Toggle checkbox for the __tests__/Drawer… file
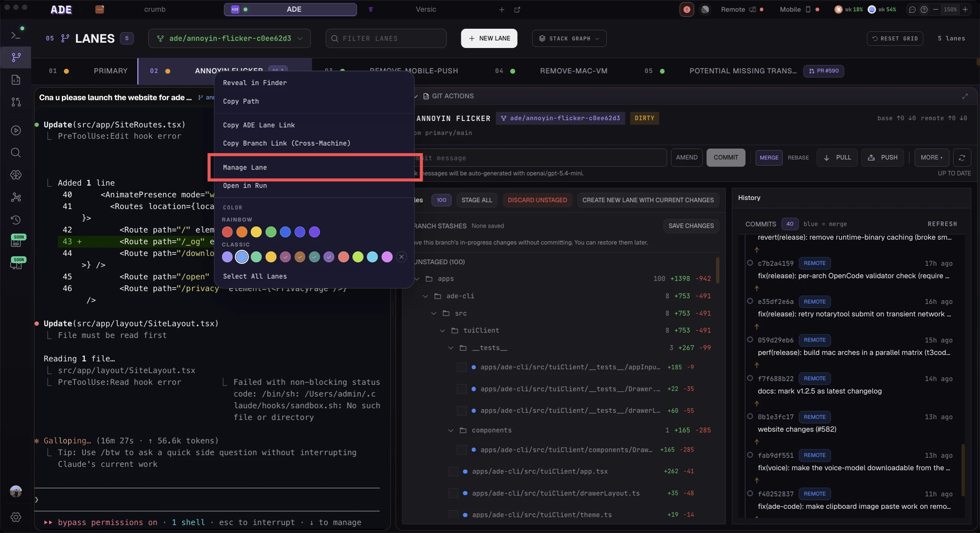The image size is (980, 533). (x=462, y=389)
